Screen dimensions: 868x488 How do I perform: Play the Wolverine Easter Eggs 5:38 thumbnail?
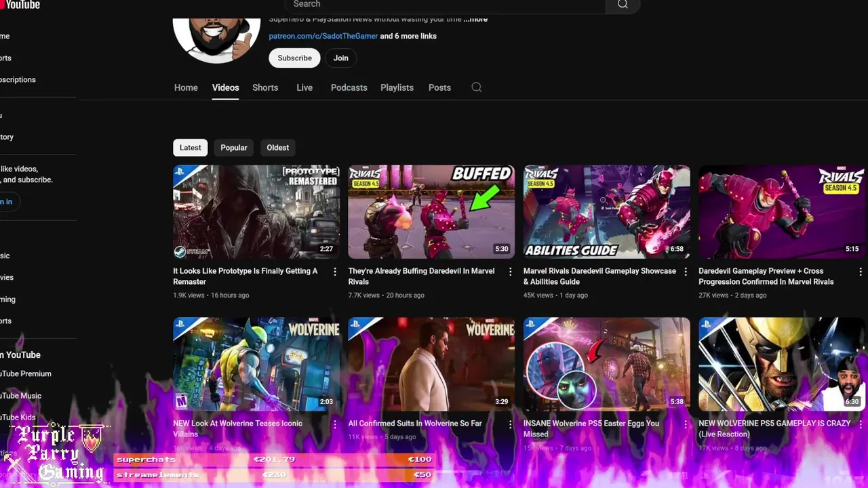pos(607,364)
